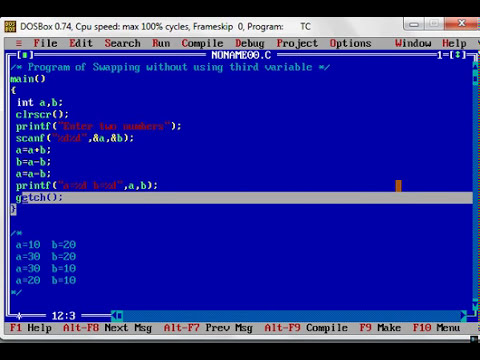Click scroll right arrow on horizontal scrollbar
The height and width of the screenshot is (360, 480).
pyautogui.click(x=463, y=315)
